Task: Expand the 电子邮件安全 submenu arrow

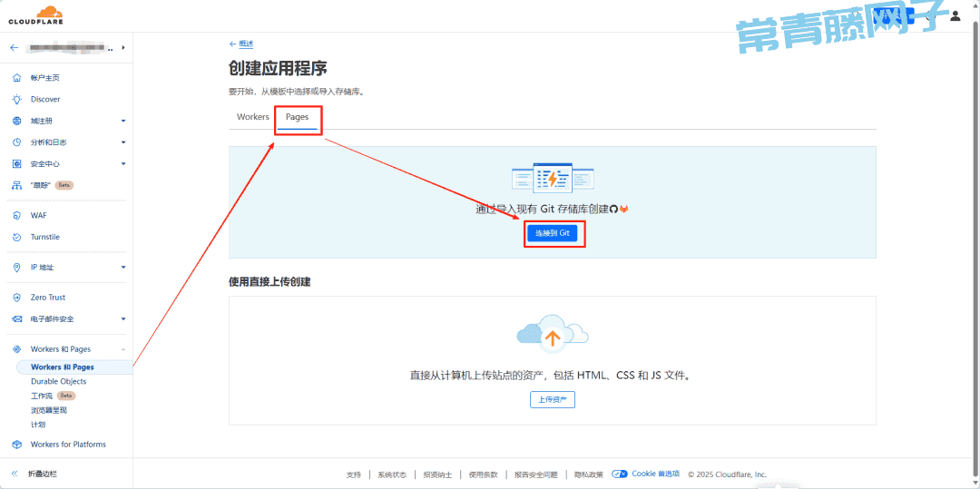Action: (123, 319)
